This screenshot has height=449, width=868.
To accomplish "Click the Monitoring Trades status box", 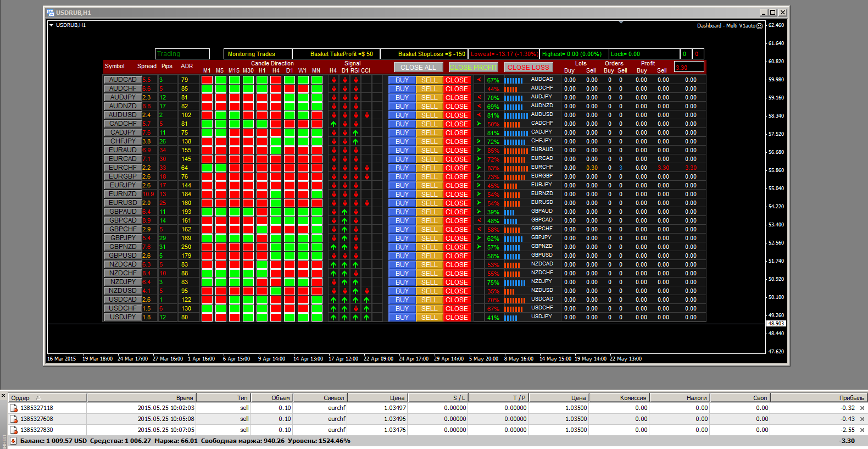I will [258, 54].
